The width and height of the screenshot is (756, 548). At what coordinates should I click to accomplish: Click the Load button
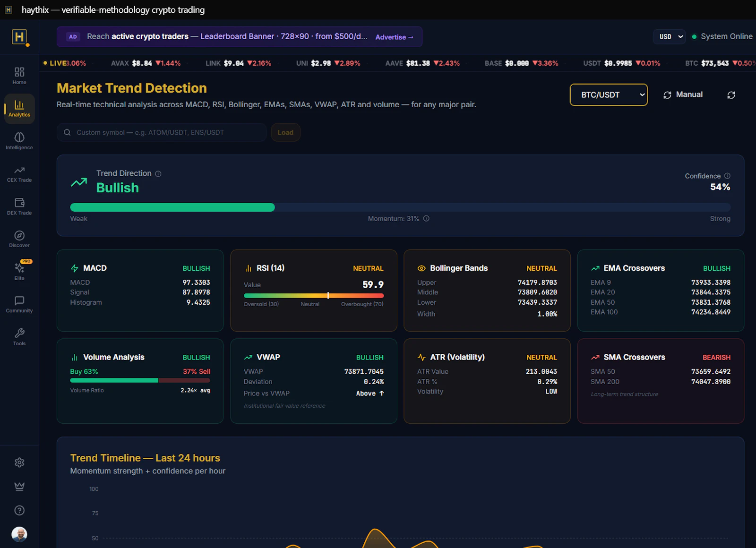pyautogui.click(x=285, y=132)
